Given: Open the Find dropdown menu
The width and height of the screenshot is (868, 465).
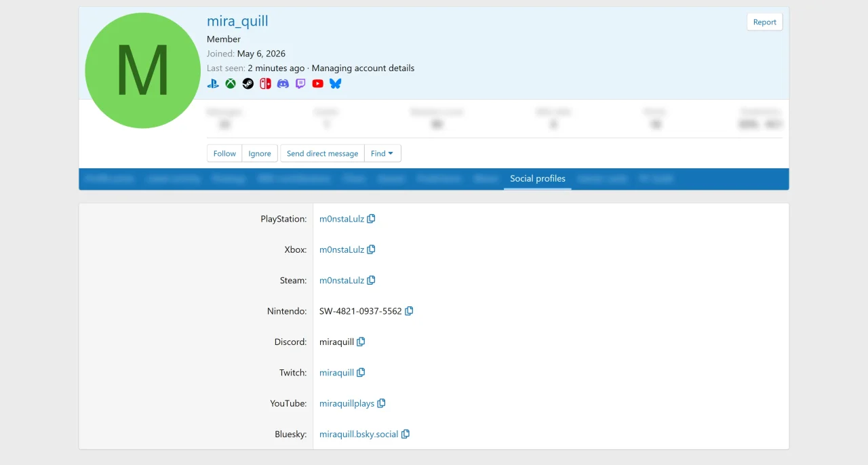Looking at the screenshot, I should tap(382, 153).
